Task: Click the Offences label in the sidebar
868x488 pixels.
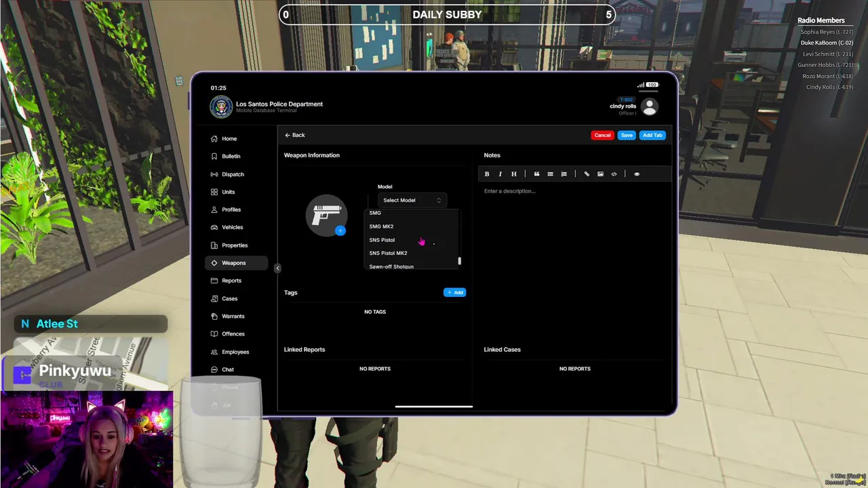Action: [233, 334]
